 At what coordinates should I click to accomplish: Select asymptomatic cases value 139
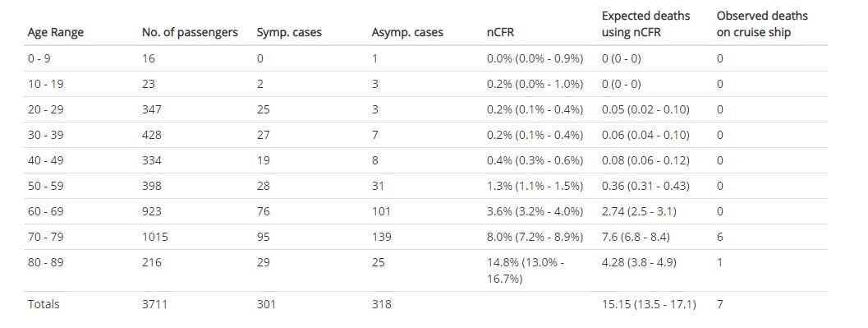pyautogui.click(x=381, y=237)
